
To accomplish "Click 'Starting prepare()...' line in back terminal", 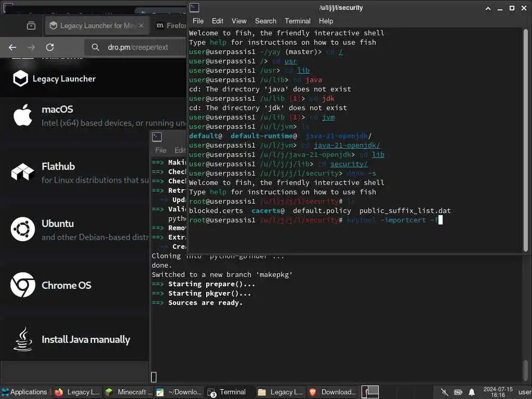I will [211, 284].
